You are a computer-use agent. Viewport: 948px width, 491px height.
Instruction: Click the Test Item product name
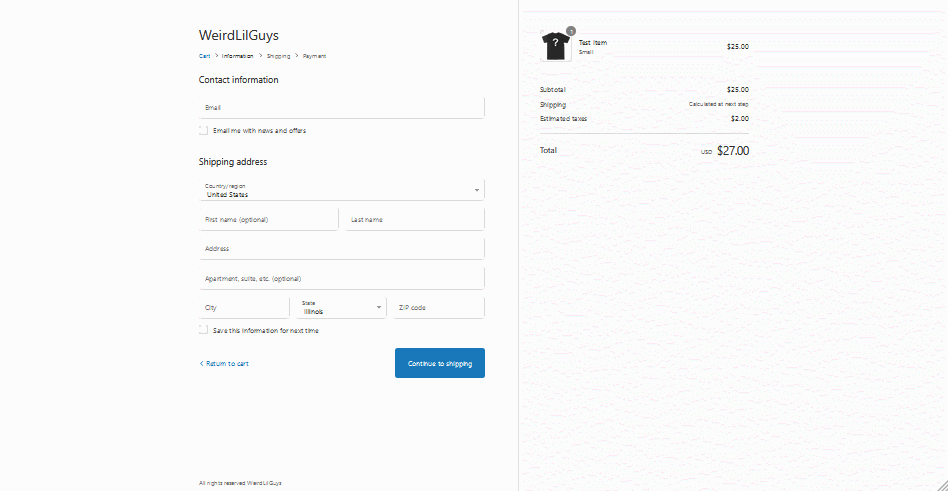592,42
